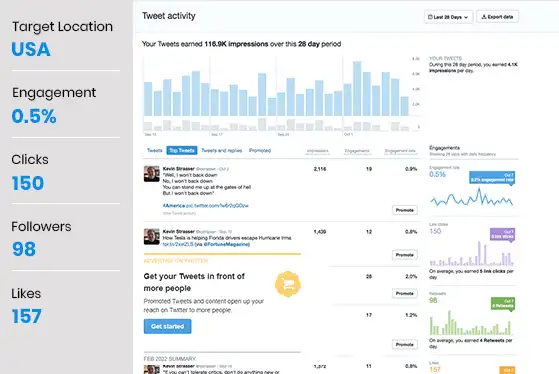Click the calendar icon in the date range selector

(x=430, y=17)
